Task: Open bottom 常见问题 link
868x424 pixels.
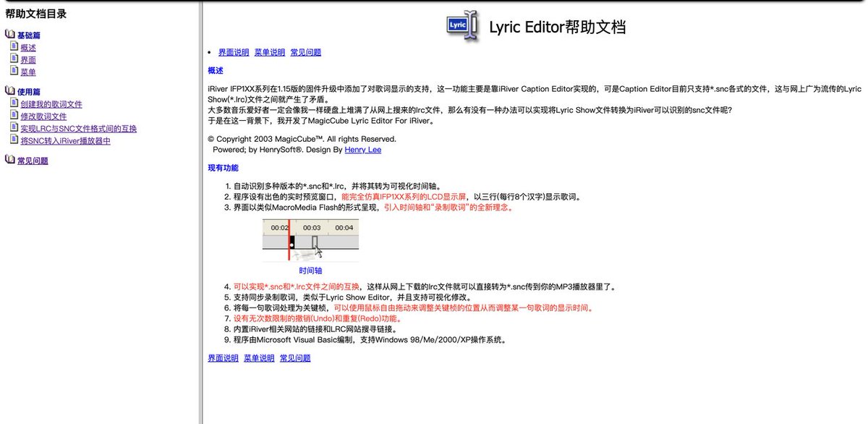Action: 295,358
